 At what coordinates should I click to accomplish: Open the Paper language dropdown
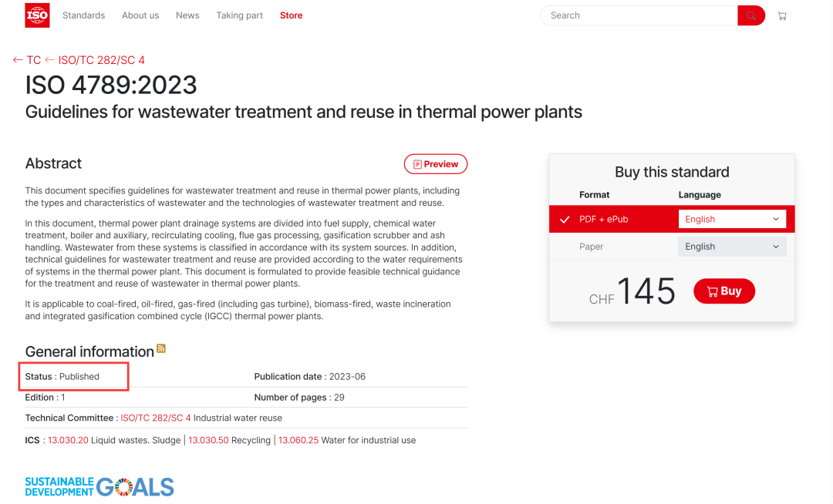coord(732,247)
